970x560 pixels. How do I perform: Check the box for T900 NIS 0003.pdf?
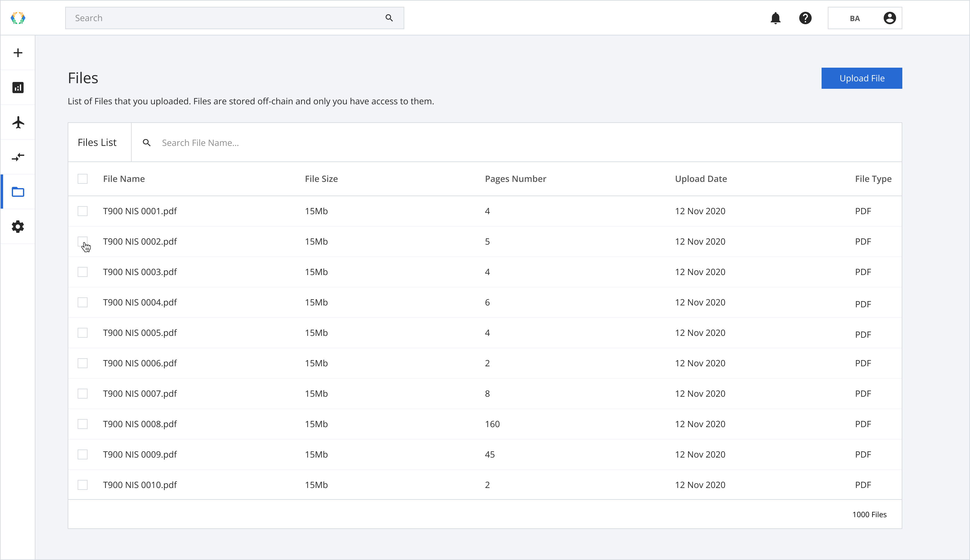(x=83, y=272)
